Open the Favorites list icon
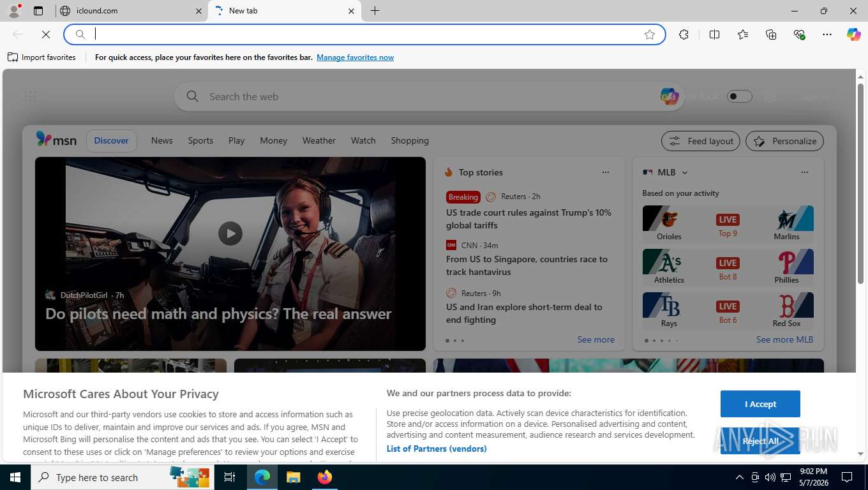The image size is (868, 490). click(743, 34)
